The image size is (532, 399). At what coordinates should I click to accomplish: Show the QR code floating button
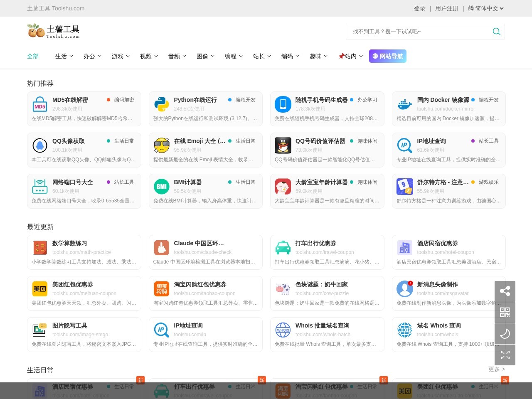point(505,312)
